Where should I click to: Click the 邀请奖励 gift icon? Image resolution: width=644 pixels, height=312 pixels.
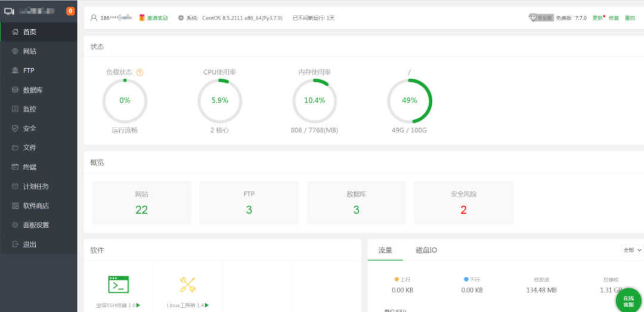coord(142,18)
